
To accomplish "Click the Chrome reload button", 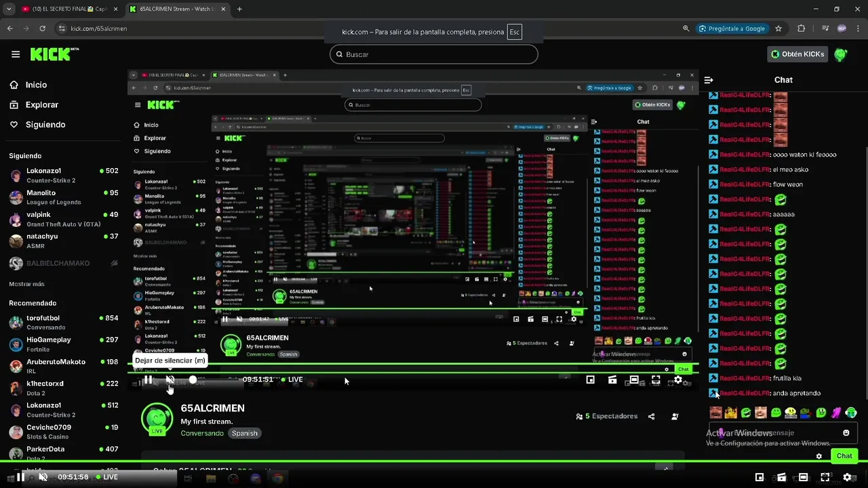I will 43,28.
